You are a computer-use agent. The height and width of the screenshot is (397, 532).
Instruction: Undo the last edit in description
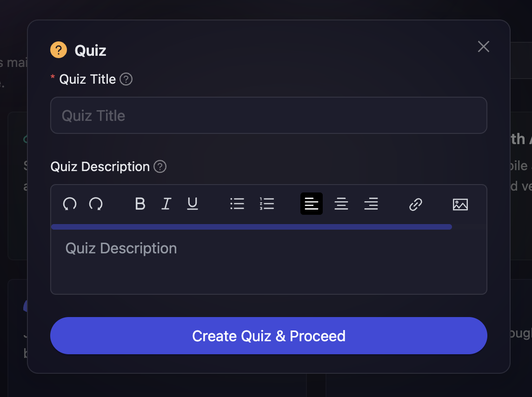[x=70, y=204]
